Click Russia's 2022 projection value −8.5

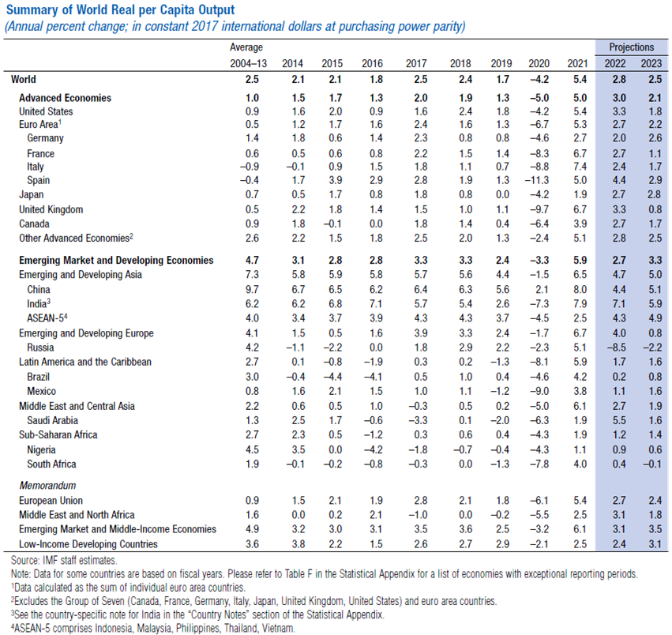coord(616,348)
